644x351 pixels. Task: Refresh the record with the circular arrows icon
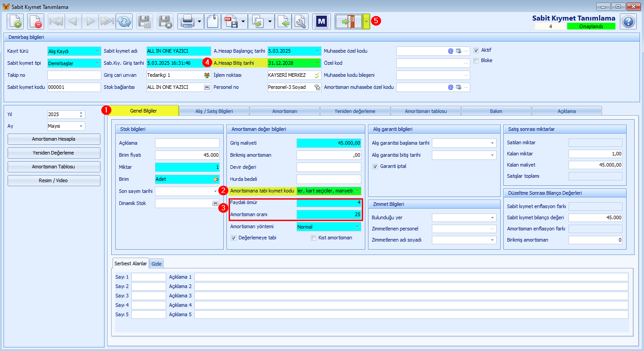click(x=124, y=21)
